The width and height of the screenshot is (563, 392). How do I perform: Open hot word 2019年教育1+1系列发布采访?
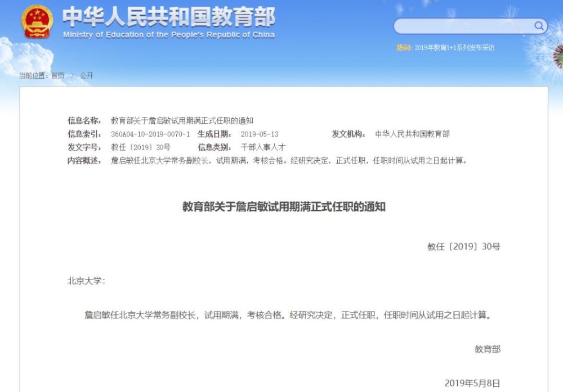point(454,48)
